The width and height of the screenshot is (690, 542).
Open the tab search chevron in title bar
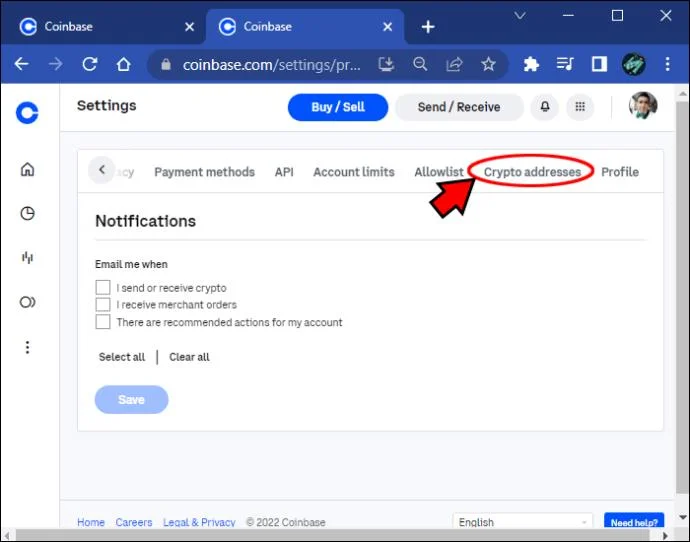click(520, 16)
